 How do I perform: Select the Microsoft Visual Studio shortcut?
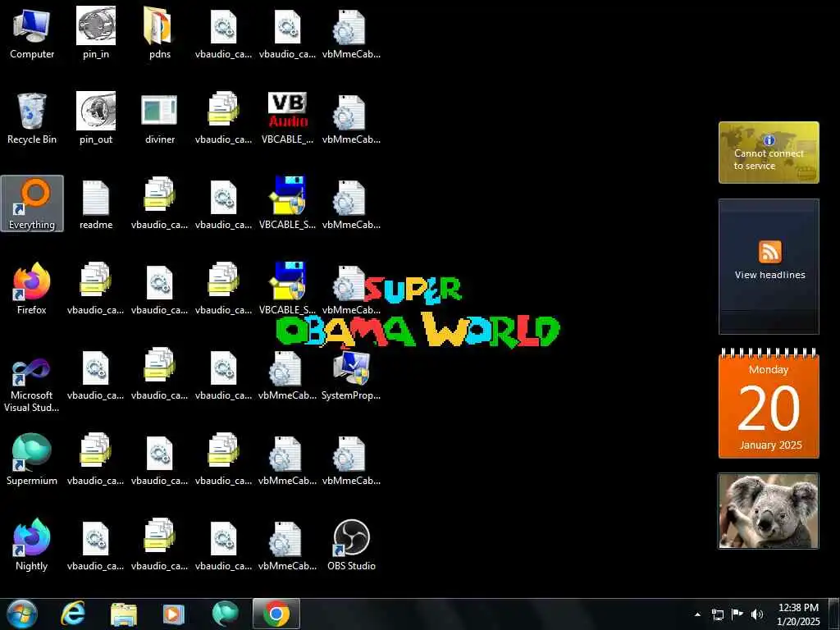point(32,381)
